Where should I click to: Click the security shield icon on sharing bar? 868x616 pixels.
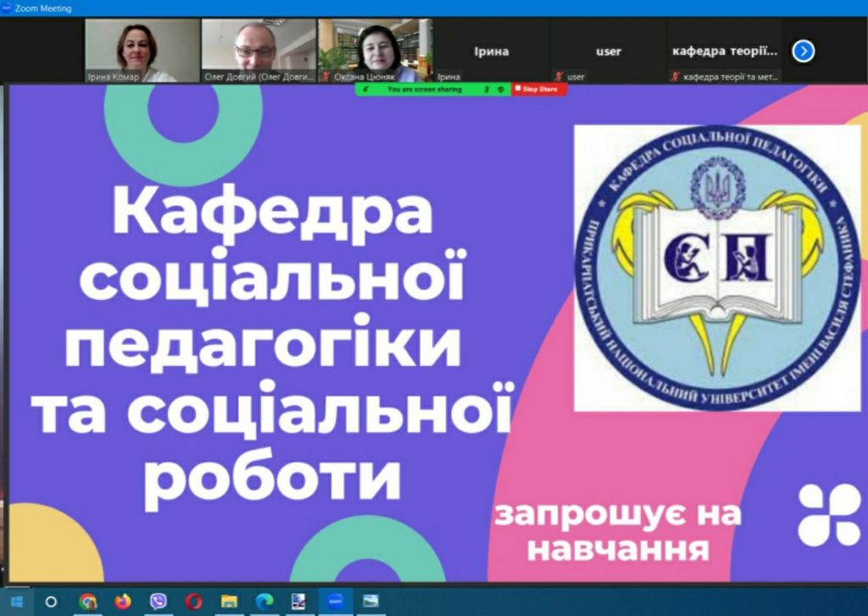[x=501, y=89]
